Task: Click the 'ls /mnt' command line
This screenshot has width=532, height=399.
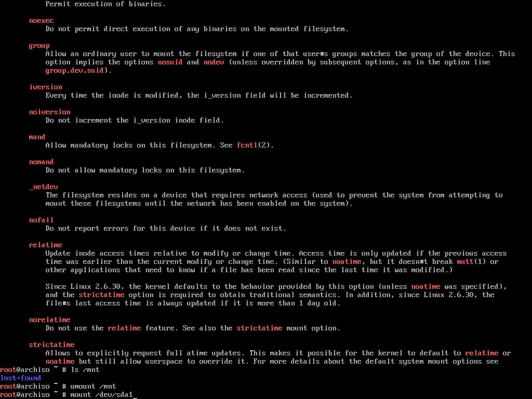Action: pyautogui.click(x=50, y=370)
